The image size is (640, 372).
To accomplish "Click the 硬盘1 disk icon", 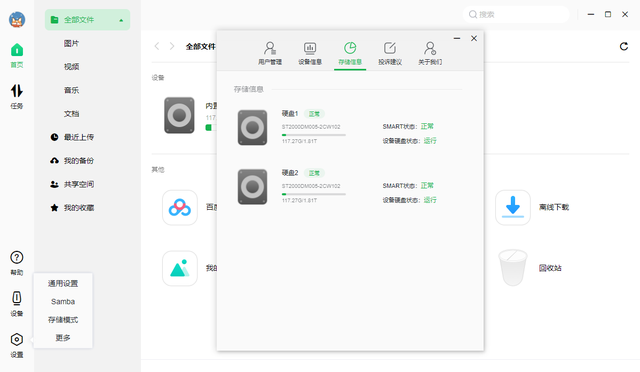I will click(x=252, y=127).
